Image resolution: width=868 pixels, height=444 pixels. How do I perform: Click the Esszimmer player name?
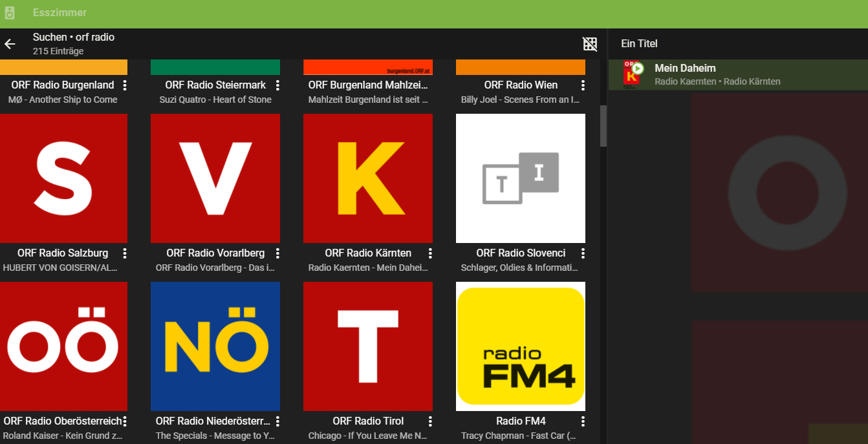pos(60,13)
